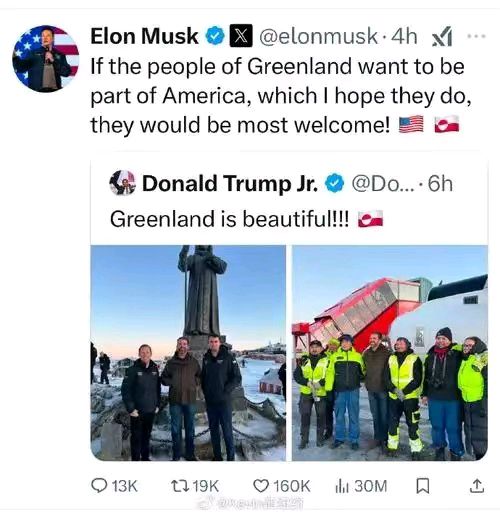
Task: Click the 4h post timestamp
Action: point(404,36)
